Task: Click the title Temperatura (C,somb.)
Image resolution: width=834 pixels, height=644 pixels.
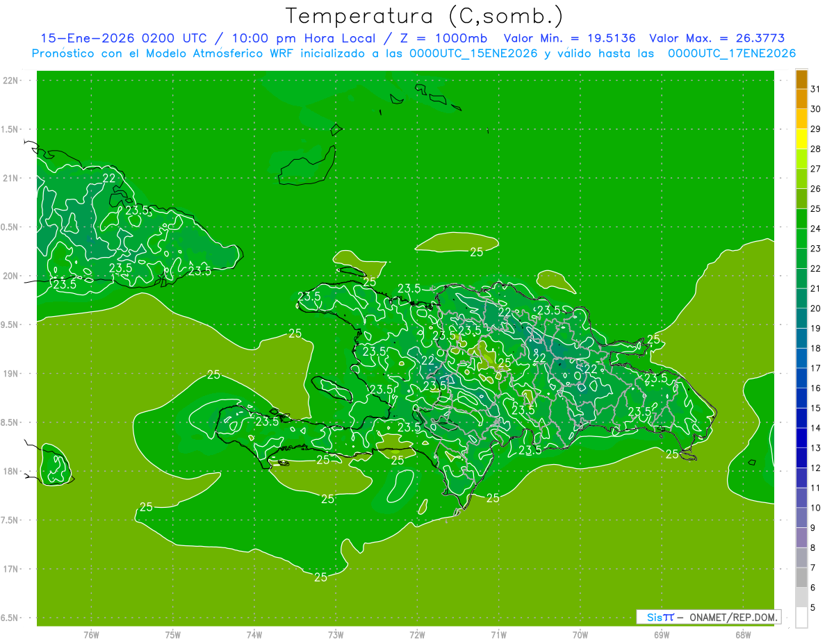Action: click(425, 16)
